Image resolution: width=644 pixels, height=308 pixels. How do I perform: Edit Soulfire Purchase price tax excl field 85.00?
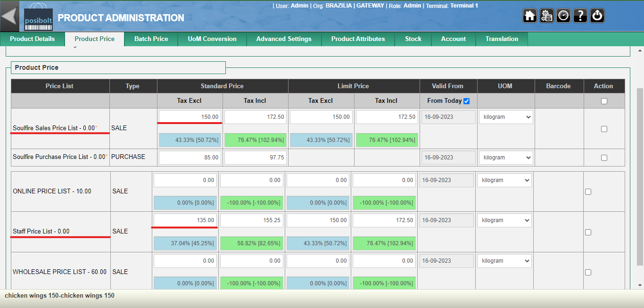point(190,158)
